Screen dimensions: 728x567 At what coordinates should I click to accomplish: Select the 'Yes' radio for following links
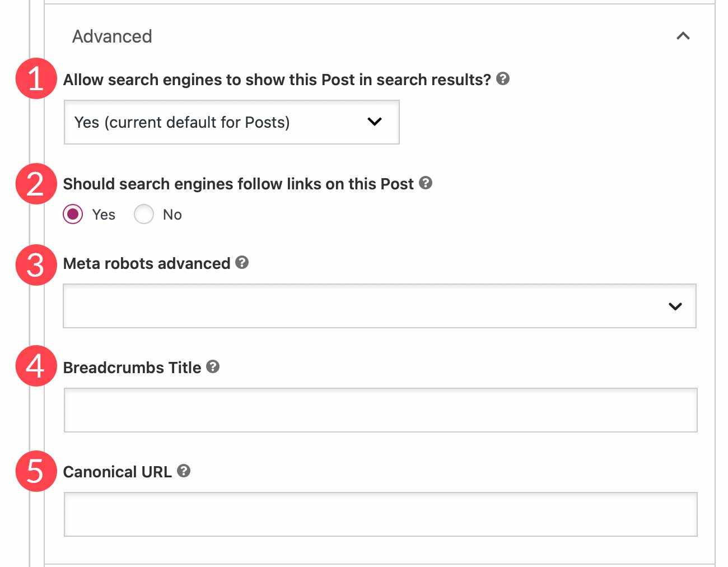(73, 214)
